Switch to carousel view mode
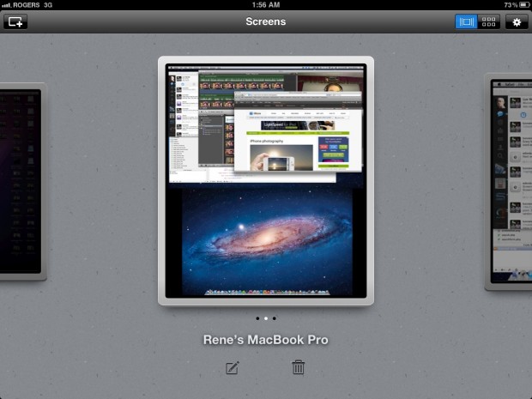The height and width of the screenshot is (399, 532). coord(466,22)
